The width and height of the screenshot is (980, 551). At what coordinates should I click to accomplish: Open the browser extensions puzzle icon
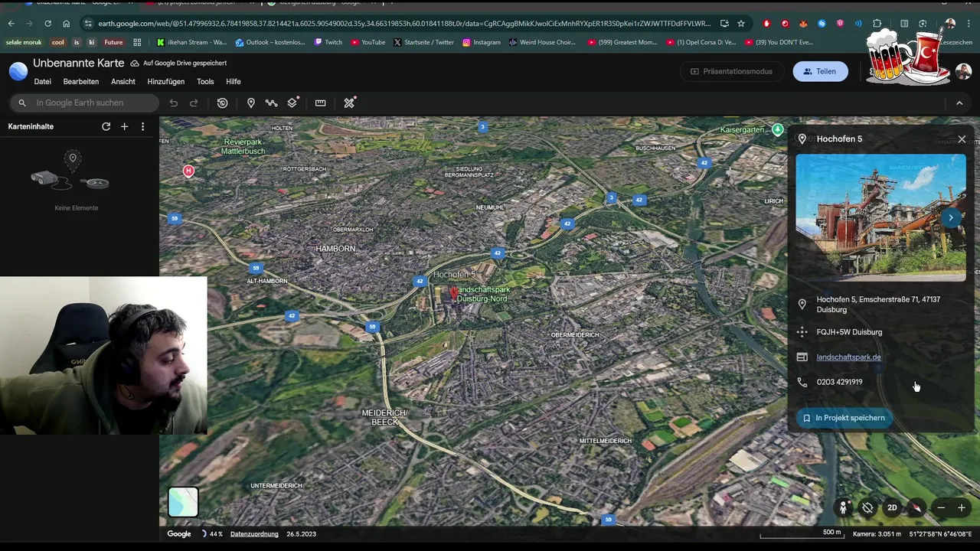pyautogui.click(x=877, y=24)
